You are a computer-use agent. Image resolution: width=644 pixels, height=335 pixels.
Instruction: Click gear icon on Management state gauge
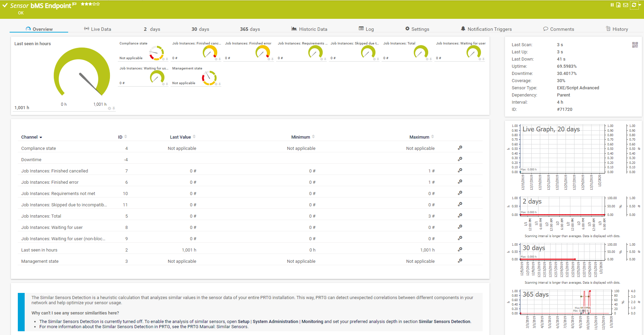(216, 84)
